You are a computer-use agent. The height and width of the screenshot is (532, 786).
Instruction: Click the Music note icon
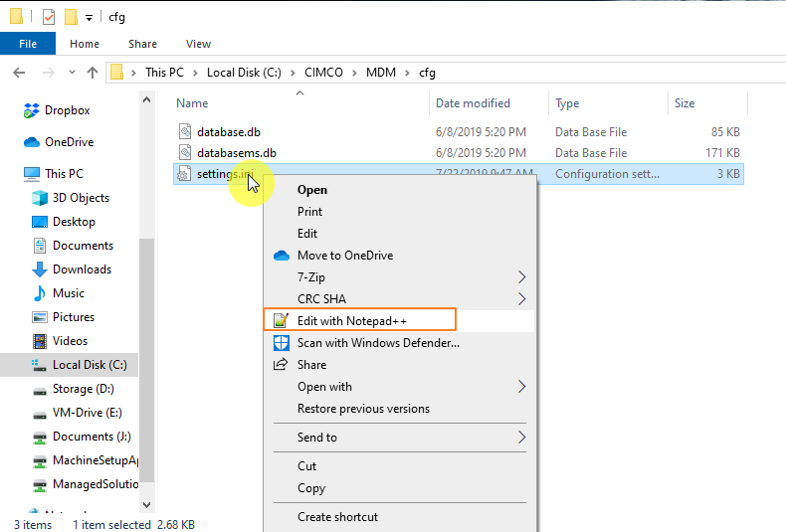coord(40,293)
